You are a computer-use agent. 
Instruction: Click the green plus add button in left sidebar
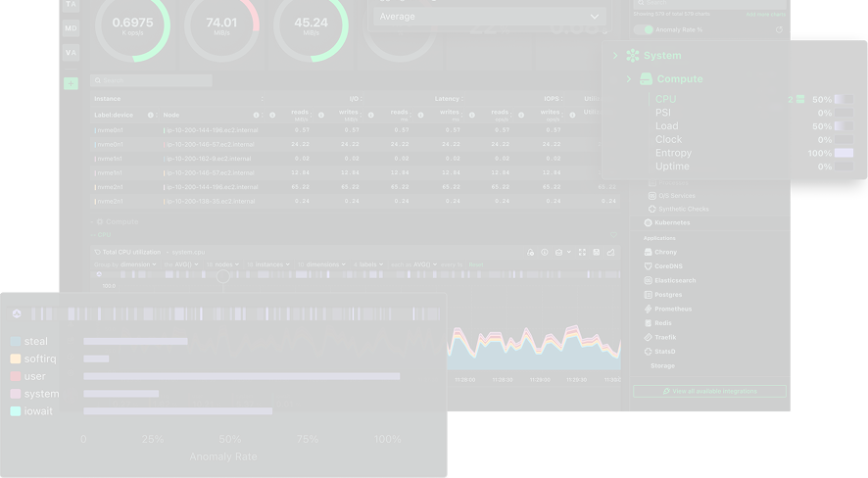(x=71, y=83)
